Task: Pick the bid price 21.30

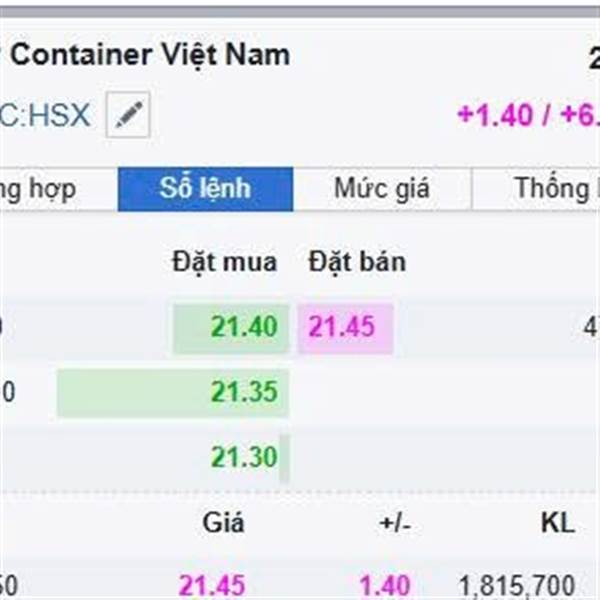Action: click(244, 457)
